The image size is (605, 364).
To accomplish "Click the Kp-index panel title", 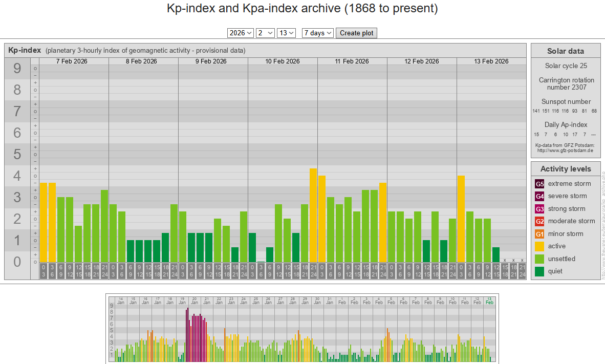I will (x=25, y=50).
